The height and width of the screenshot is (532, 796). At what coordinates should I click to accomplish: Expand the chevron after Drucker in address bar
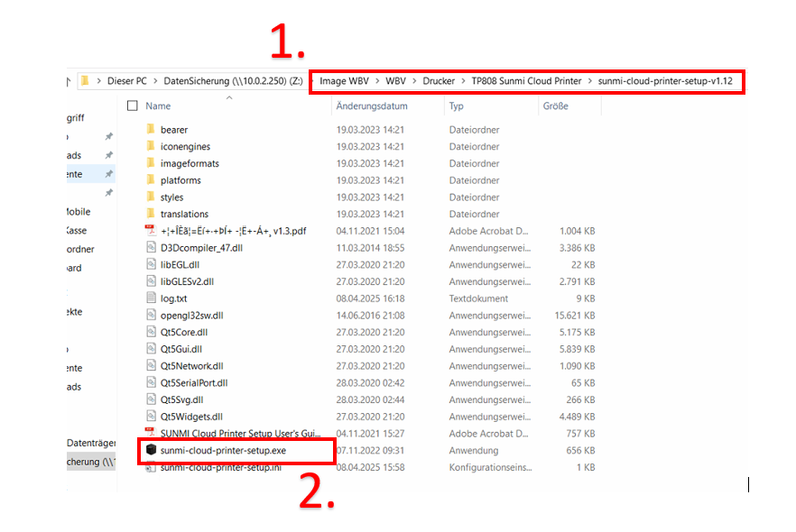[x=463, y=81]
